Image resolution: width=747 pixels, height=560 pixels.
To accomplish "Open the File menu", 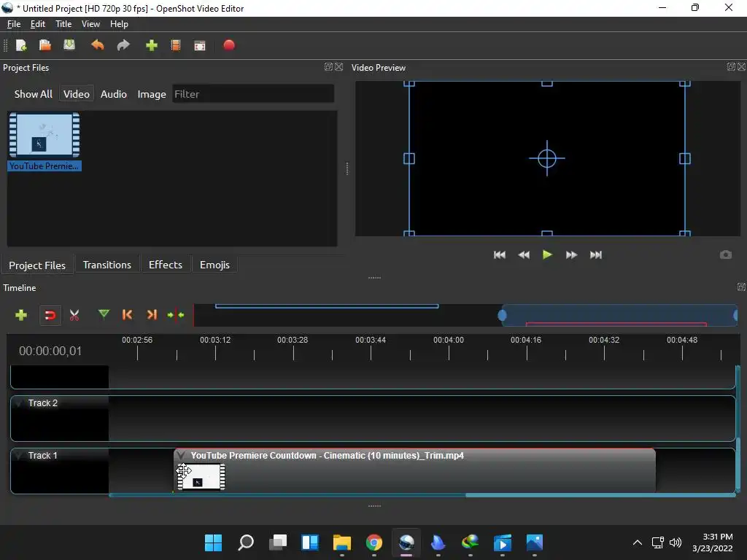I will pos(14,24).
